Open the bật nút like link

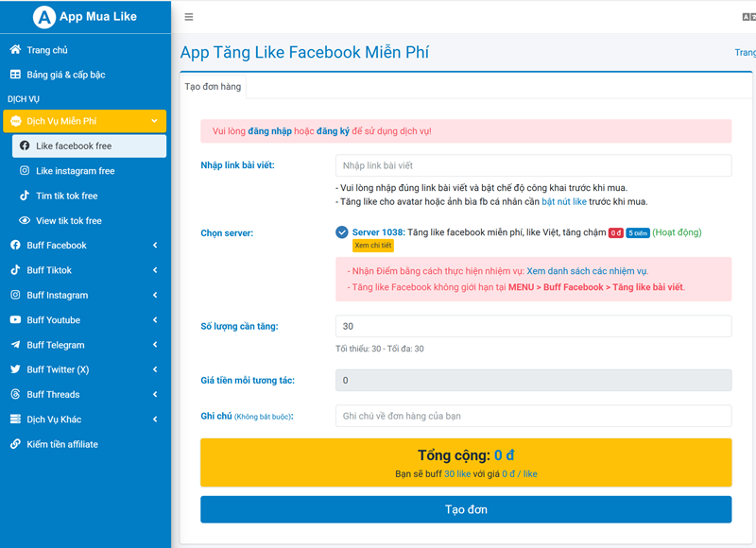pos(564,201)
